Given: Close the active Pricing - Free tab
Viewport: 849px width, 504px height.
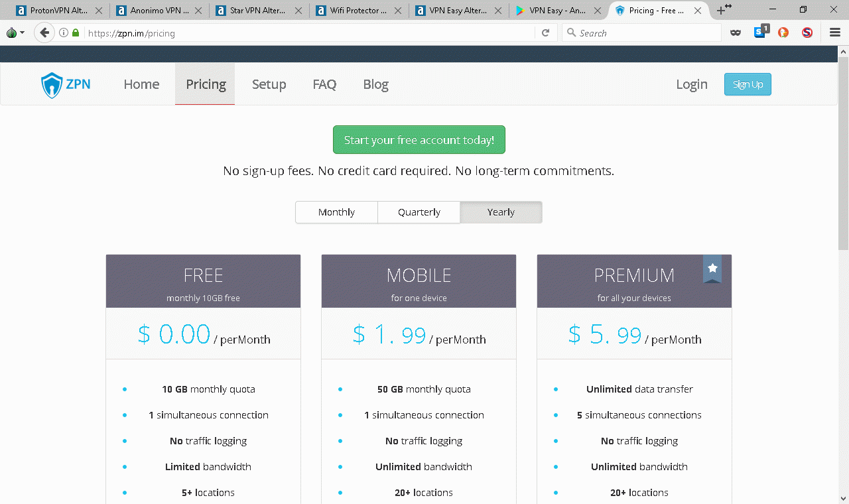Looking at the screenshot, I should [x=698, y=11].
